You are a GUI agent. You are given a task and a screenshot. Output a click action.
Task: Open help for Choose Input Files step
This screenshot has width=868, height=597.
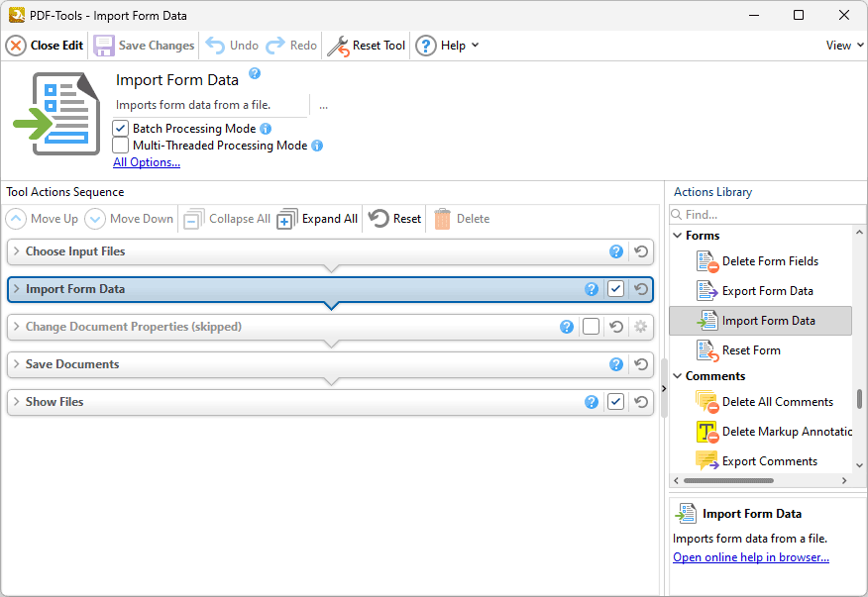tap(616, 251)
